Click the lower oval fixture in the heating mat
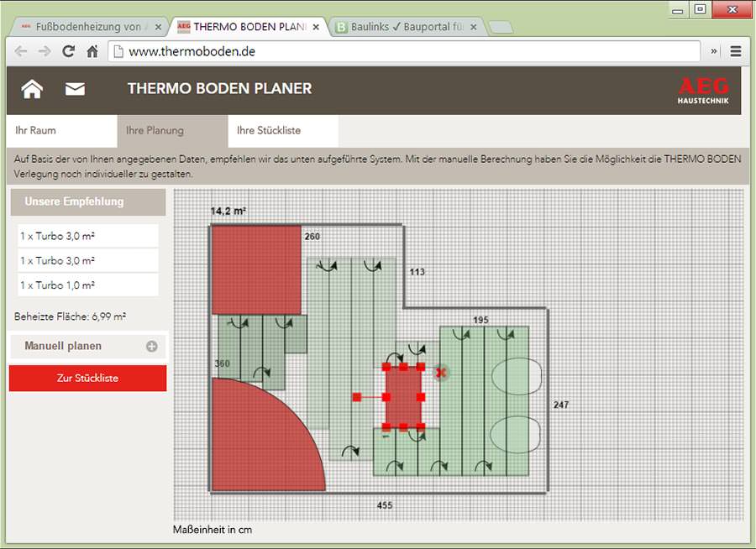This screenshot has width=756, height=549. tap(515, 435)
